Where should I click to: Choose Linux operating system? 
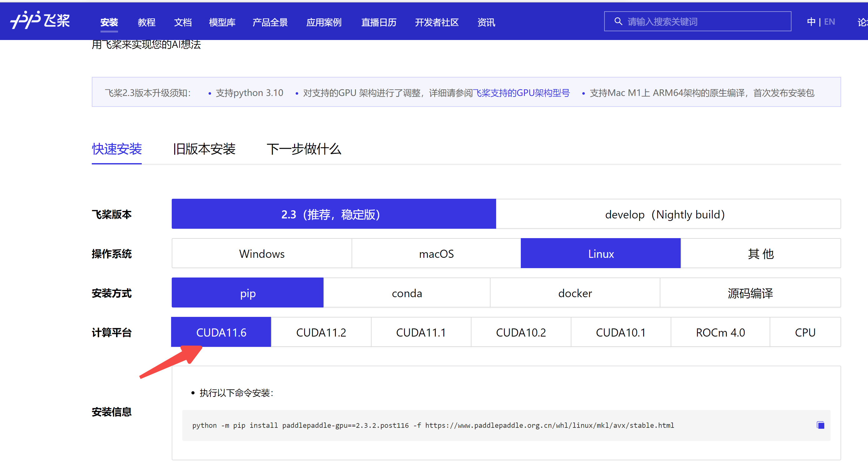point(601,253)
